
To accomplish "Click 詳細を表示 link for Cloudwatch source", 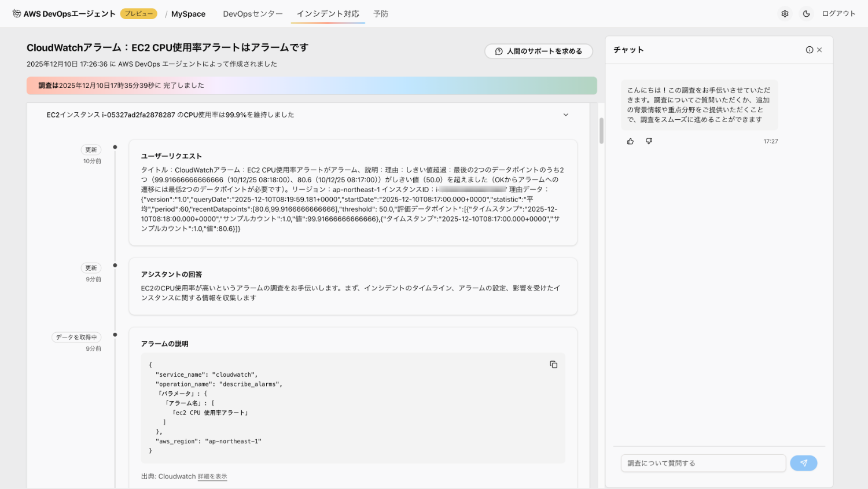I will [x=212, y=477].
